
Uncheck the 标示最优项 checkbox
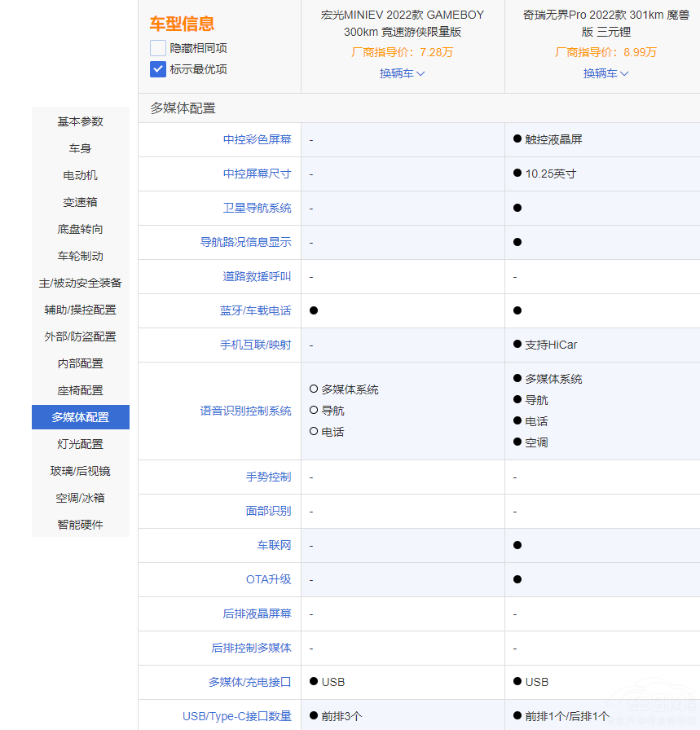(158, 69)
